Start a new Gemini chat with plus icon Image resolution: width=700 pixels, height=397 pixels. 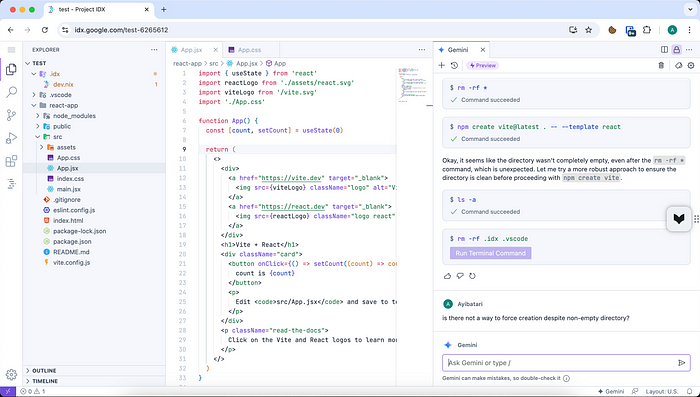[x=442, y=65]
